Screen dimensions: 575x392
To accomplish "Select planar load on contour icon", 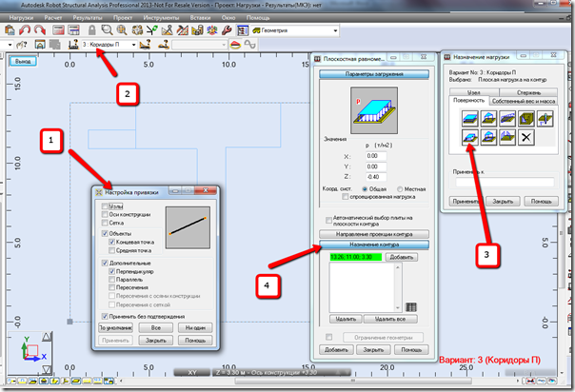I will [470, 138].
